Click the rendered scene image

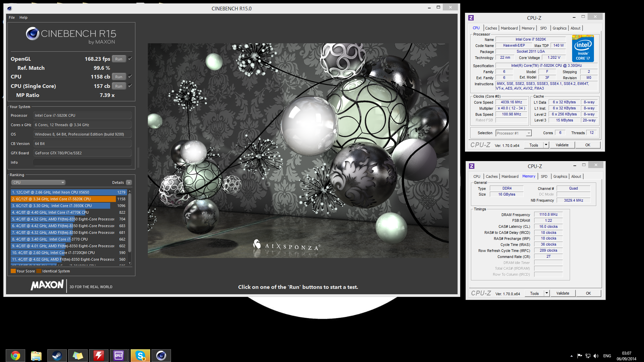click(x=298, y=150)
